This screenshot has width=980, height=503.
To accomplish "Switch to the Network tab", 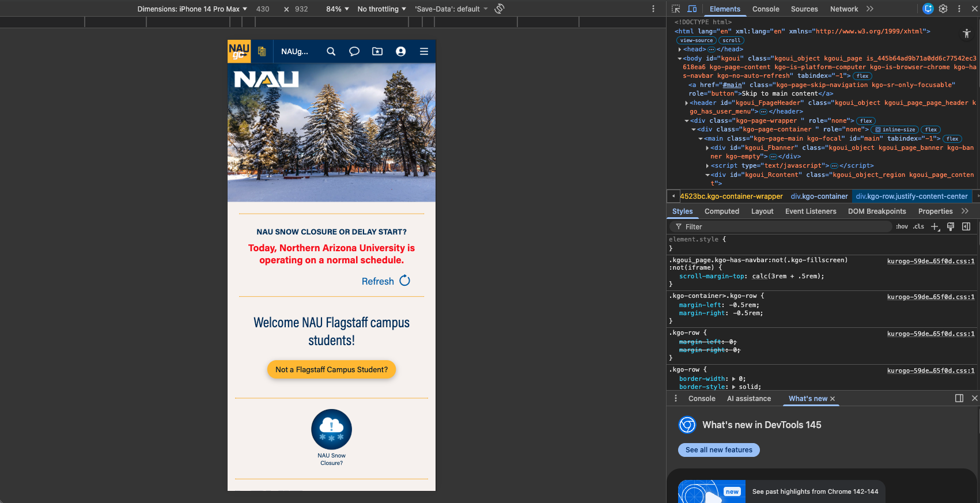I will tap(843, 9).
